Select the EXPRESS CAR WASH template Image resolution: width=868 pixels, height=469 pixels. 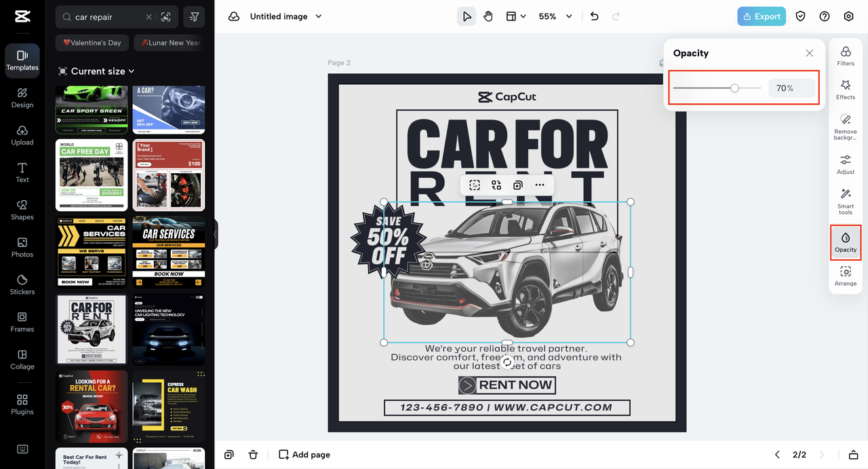(169, 407)
